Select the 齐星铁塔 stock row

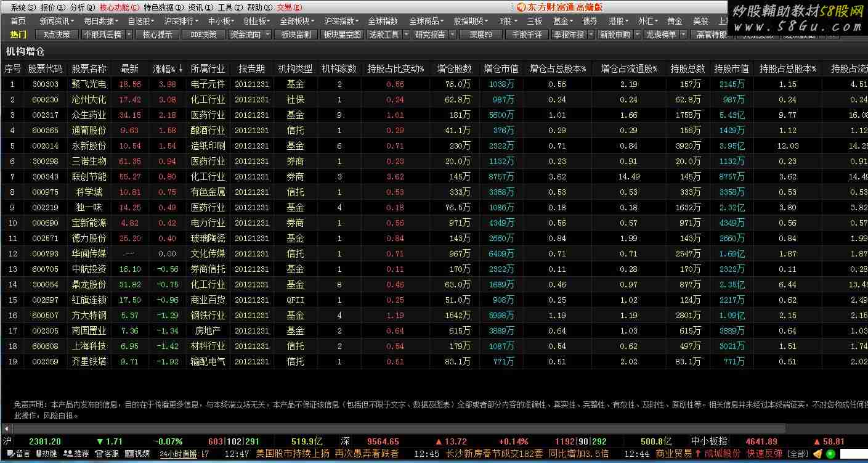coord(434,361)
